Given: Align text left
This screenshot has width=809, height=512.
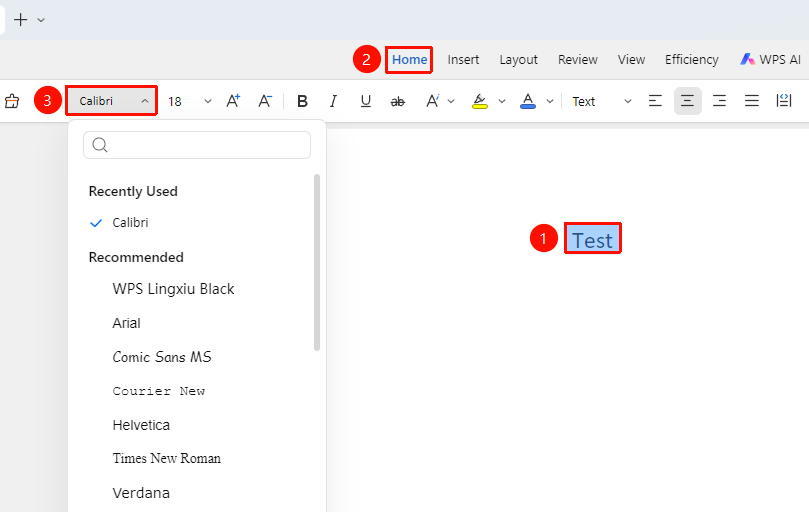Looking at the screenshot, I should pos(655,101).
